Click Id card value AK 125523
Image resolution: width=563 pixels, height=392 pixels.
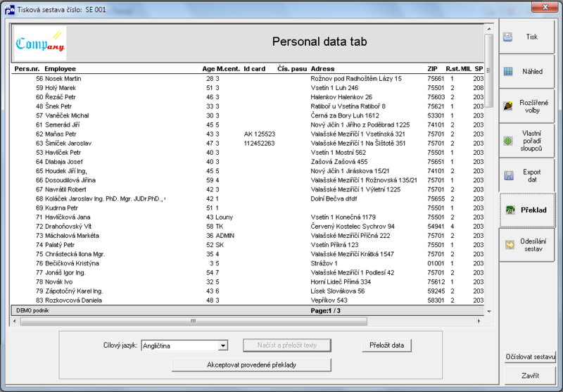click(x=259, y=134)
